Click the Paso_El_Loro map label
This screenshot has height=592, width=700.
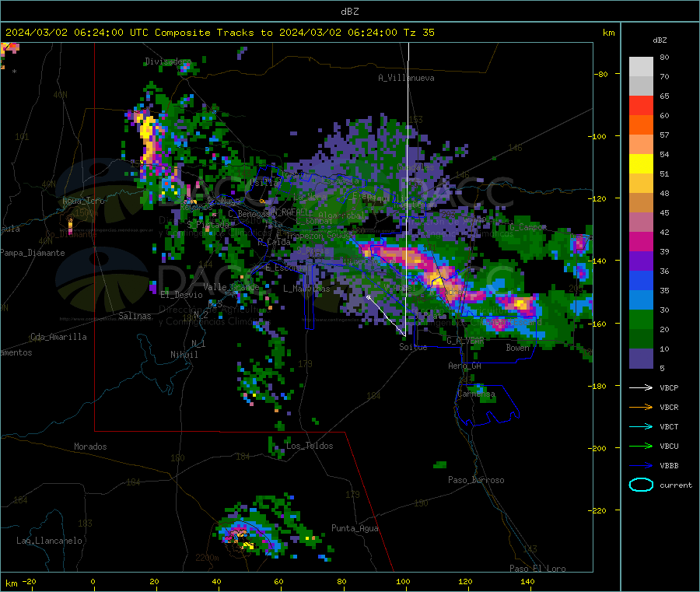[537, 569]
